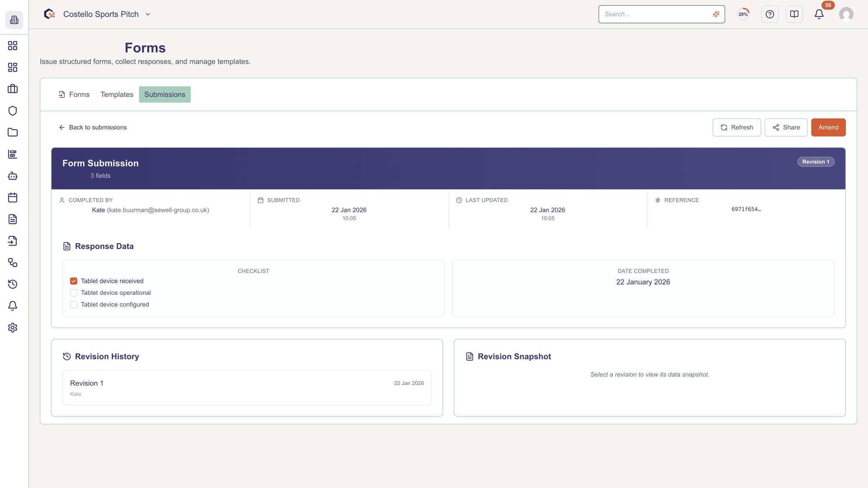Select the briefcase projects icon in sidebar
This screenshot has width=868, height=488.
click(x=13, y=88)
